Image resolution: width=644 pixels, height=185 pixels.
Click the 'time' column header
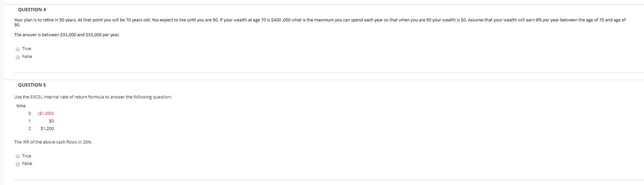pyautogui.click(x=21, y=106)
